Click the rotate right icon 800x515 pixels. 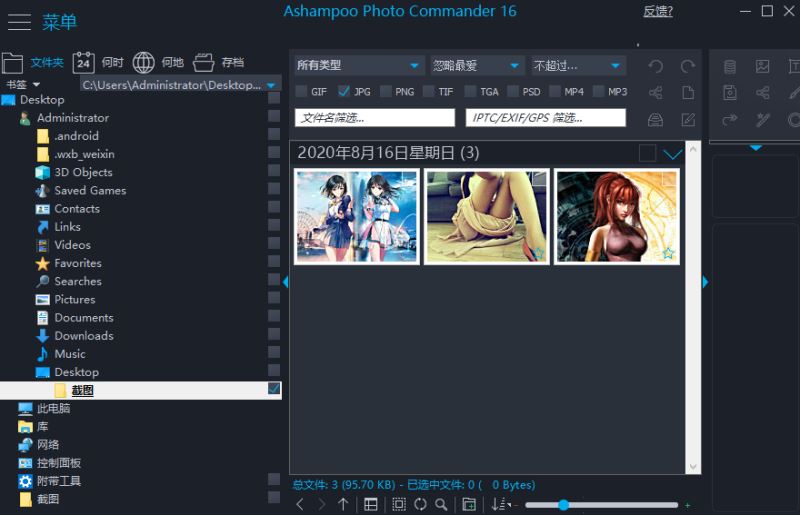[688, 66]
